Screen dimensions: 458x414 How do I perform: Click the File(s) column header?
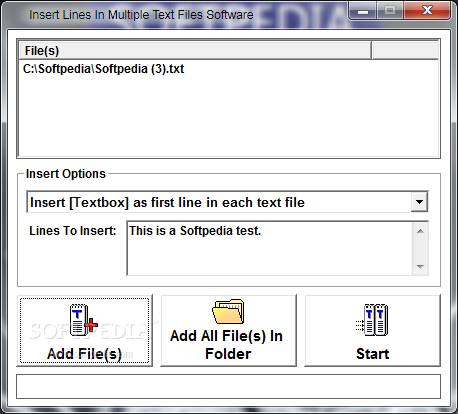click(x=195, y=51)
